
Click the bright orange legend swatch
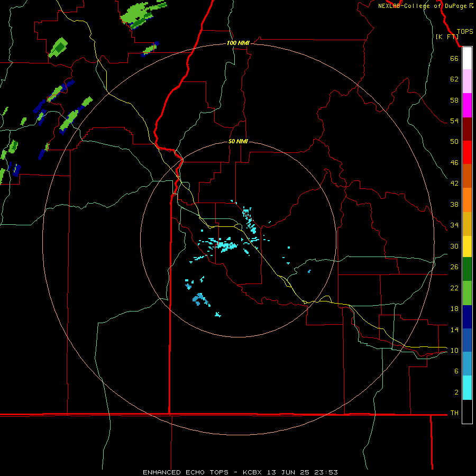pyautogui.click(x=467, y=200)
